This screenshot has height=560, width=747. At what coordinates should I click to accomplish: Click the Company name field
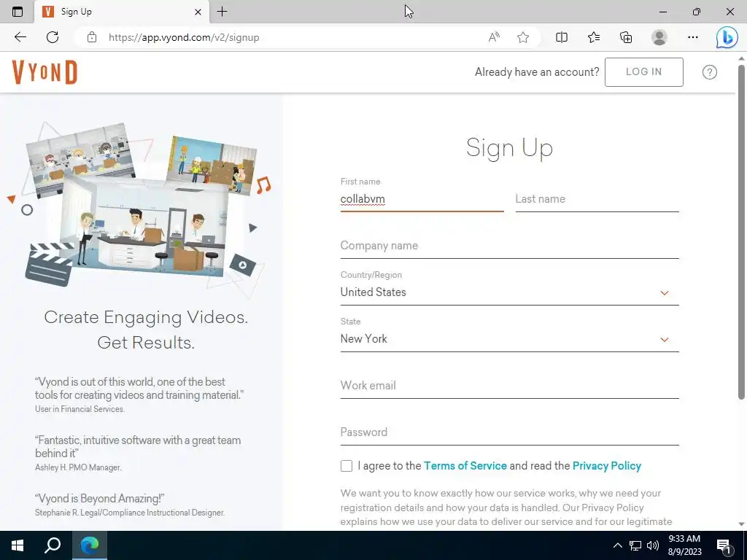click(509, 246)
